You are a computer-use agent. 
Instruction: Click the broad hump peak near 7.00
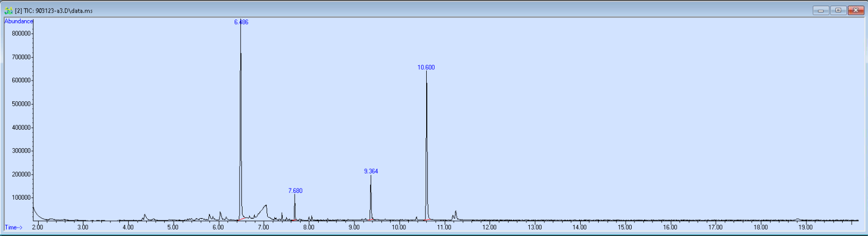coord(262,211)
